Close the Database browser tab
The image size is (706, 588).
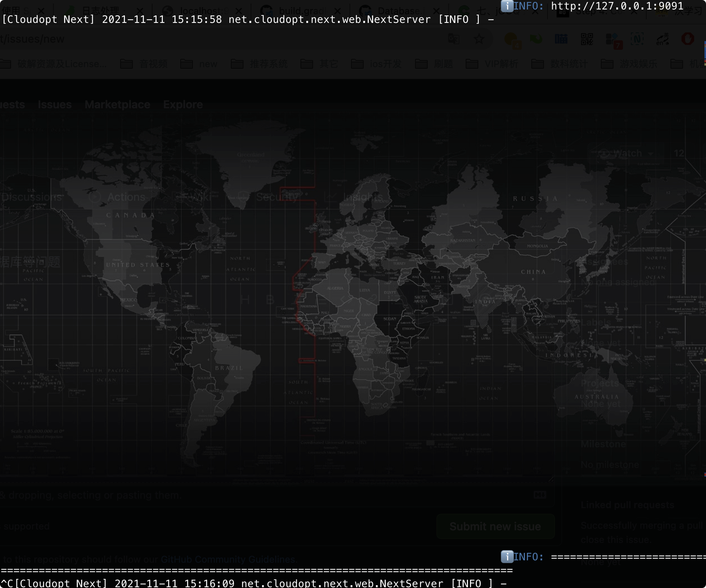coord(436,11)
